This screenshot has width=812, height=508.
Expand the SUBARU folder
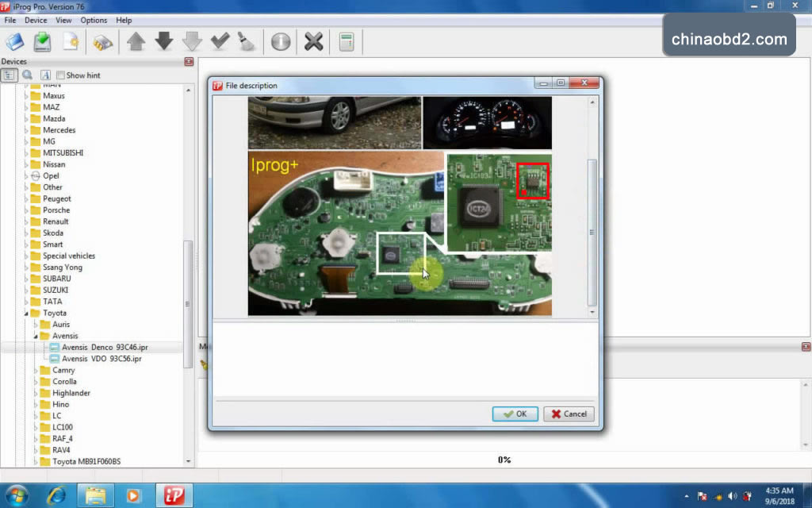(x=26, y=279)
